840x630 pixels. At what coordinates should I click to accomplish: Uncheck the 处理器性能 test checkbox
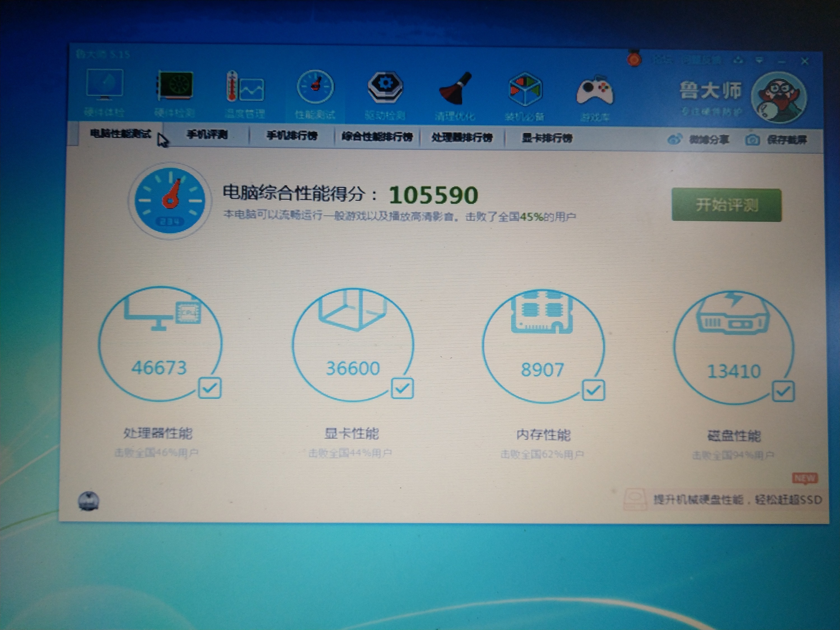[210, 388]
